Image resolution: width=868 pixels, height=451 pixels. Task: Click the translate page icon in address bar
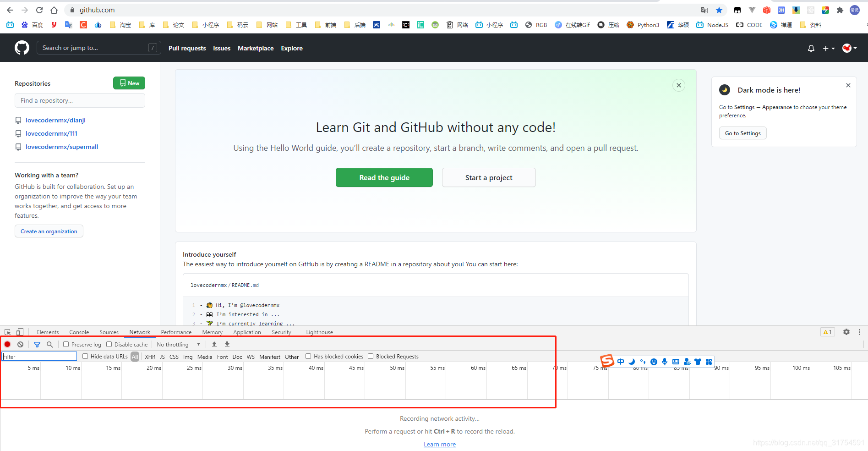704,10
